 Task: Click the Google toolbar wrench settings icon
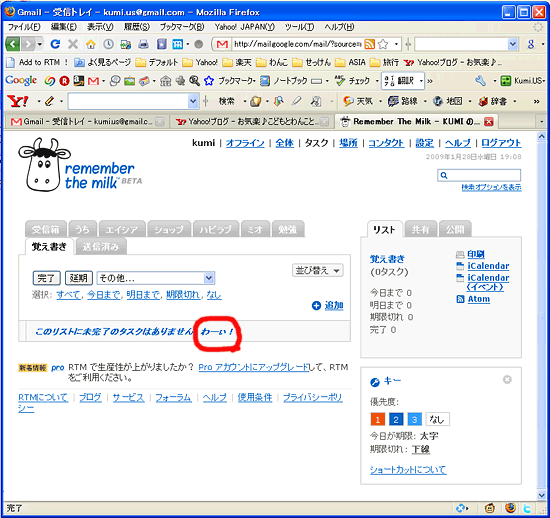[x=480, y=81]
